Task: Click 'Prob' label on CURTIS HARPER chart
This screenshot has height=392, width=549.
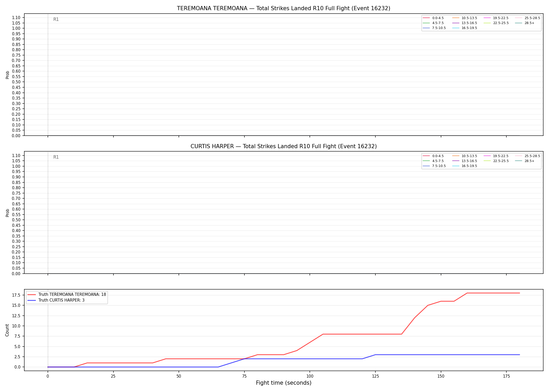Action: click(x=8, y=213)
